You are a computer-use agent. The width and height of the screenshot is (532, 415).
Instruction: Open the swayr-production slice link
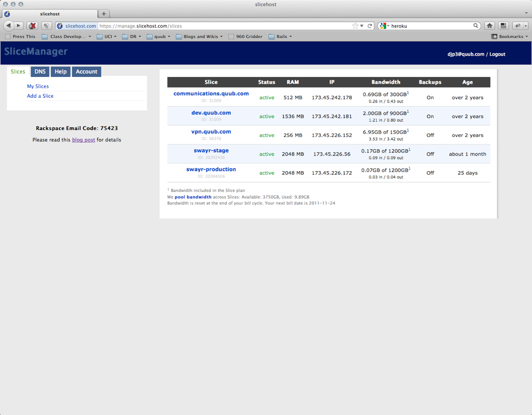coord(211,169)
